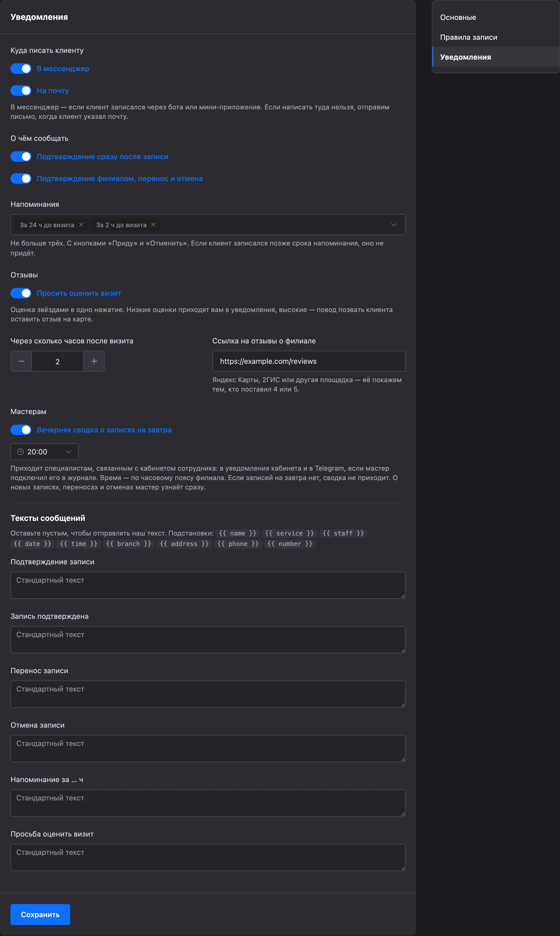The width and height of the screenshot is (560, 936).
Task: Focus the 'Подтверждение записи' text area
Action: [208, 585]
